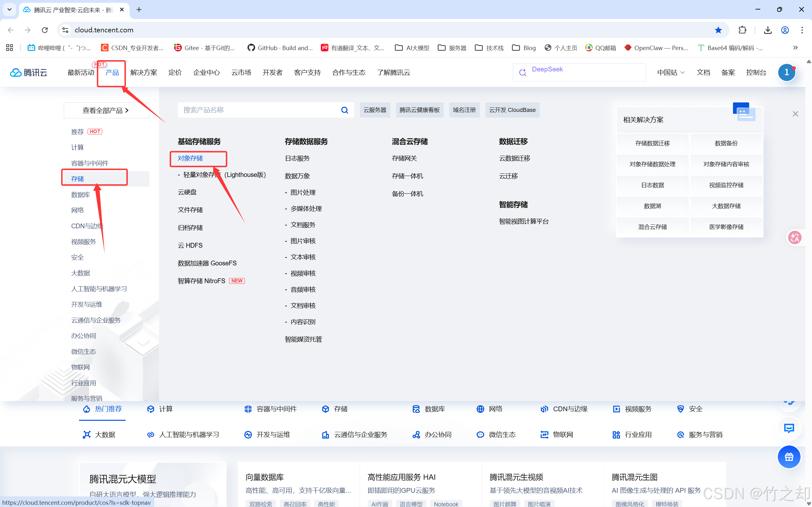Open the tab search dropdown arrow

(x=10, y=10)
